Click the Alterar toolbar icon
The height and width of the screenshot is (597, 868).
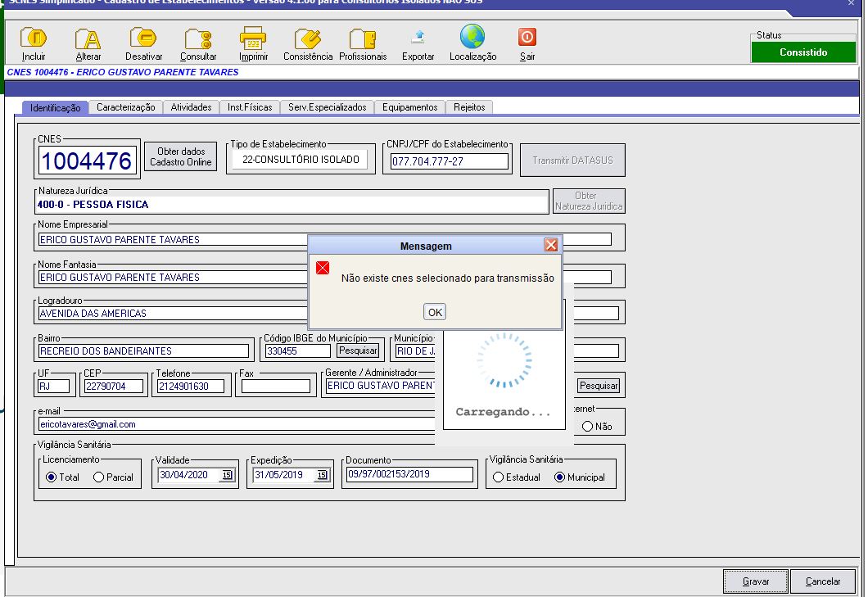point(88,38)
